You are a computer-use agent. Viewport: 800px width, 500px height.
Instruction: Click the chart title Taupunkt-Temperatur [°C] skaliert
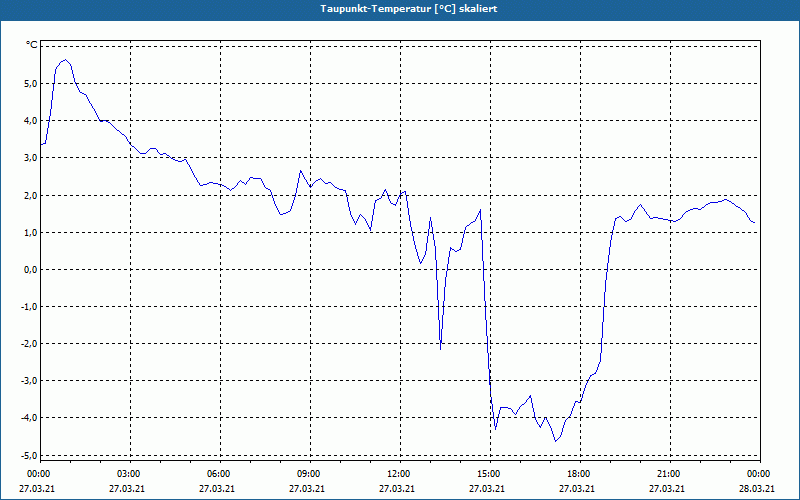pyautogui.click(x=409, y=9)
